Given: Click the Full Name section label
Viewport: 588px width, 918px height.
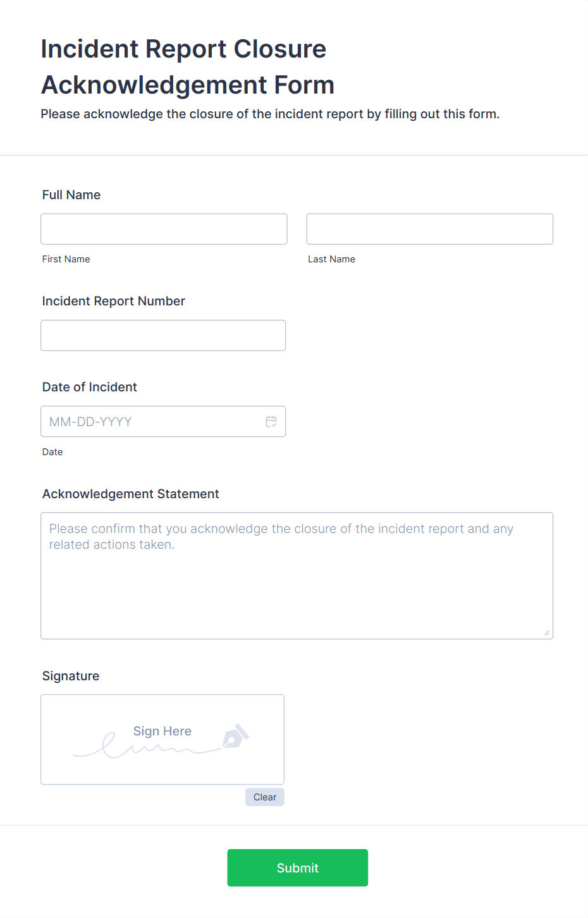Looking at the screenshot, I should coord(71,195).
